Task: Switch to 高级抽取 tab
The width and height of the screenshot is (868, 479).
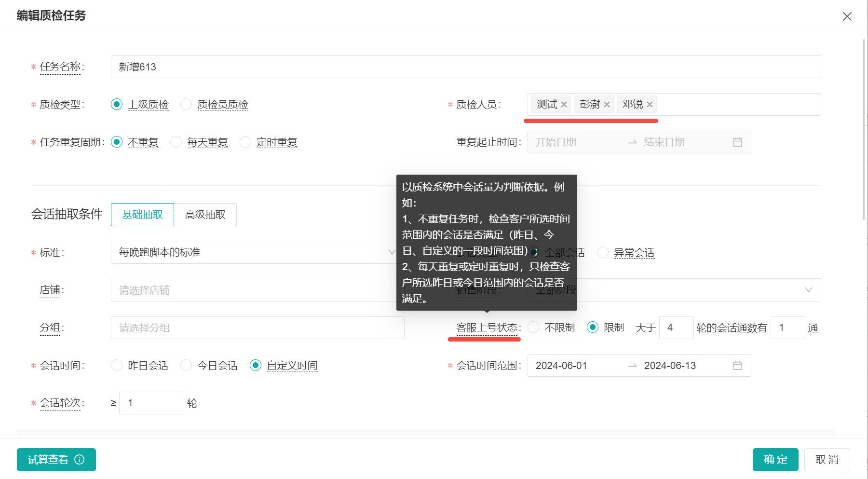Action: pos(205,215)
